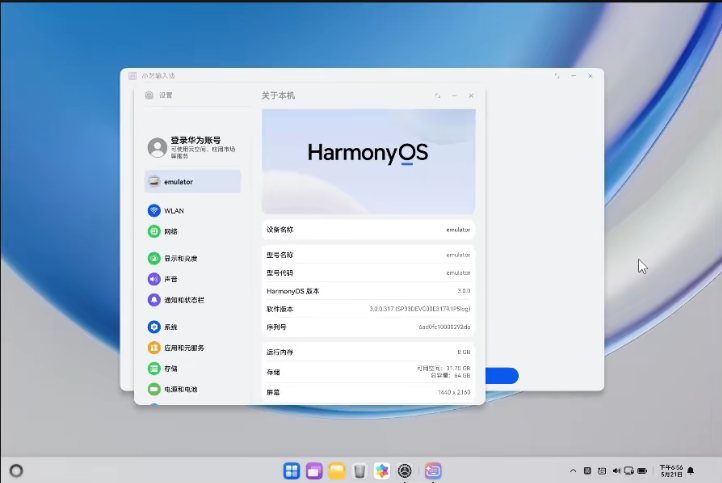Open the purple multitask window icon in dock
The image size is (722, 483).
point(314,471)
